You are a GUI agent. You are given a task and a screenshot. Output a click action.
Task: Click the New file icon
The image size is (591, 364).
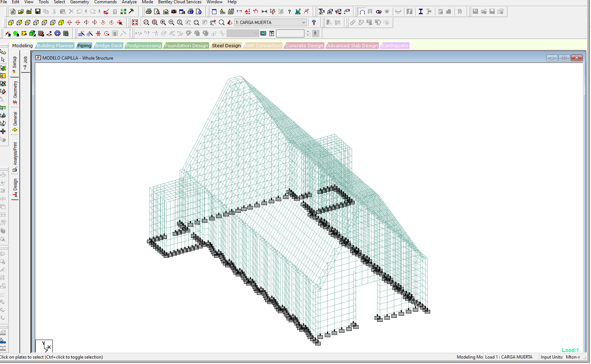pyautogui.click(x=13, y=12)
